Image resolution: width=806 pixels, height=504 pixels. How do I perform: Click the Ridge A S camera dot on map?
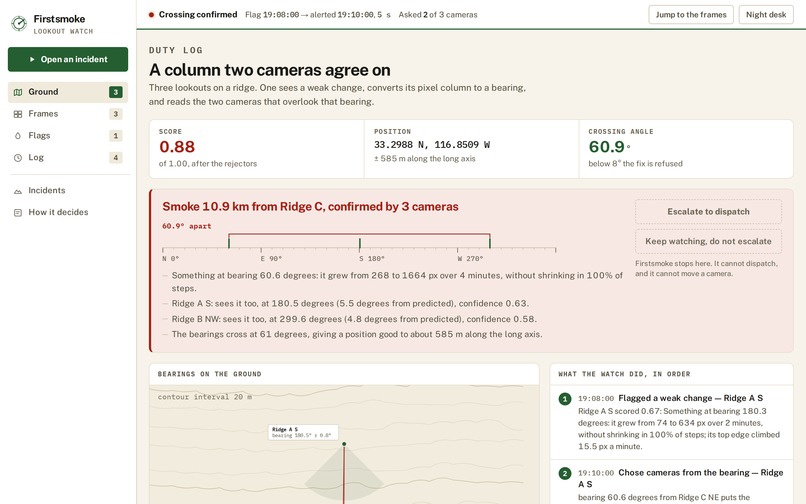point(344,444)
